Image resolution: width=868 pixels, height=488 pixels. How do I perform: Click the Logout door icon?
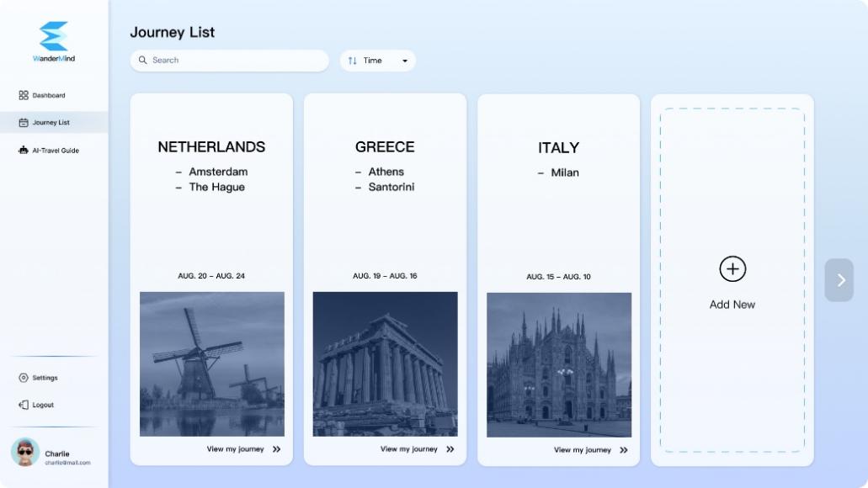coord(24,405)
